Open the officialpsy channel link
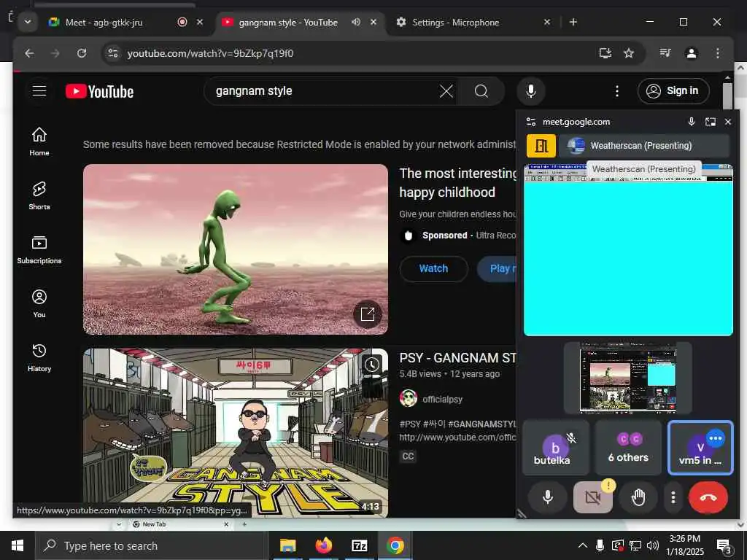The width and height of the screenshot is (747, 560). [x=442, y=399]
